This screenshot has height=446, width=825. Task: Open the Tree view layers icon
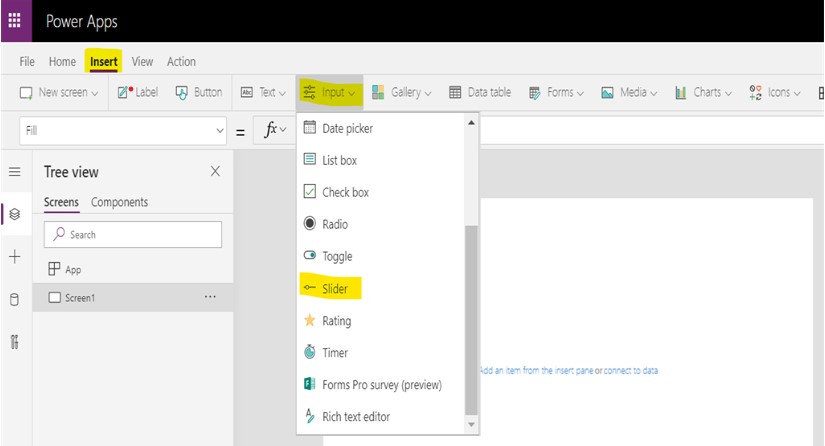click(15, 214)
